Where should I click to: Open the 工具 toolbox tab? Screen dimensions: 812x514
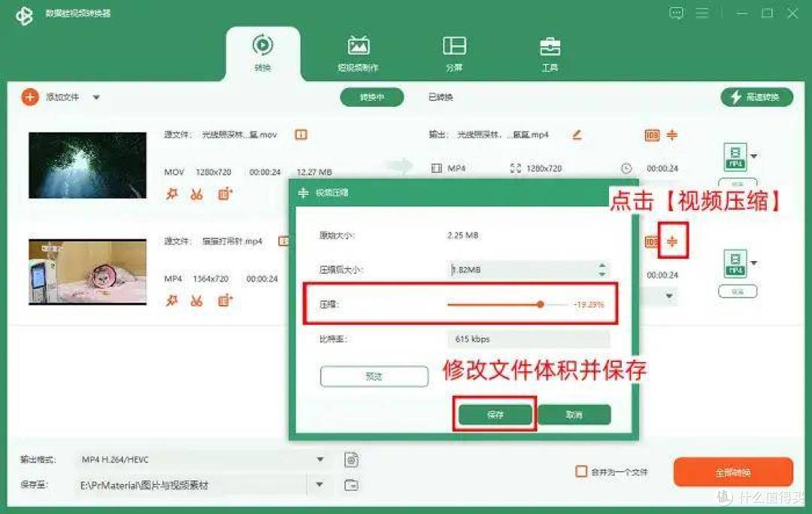[550, 53]
